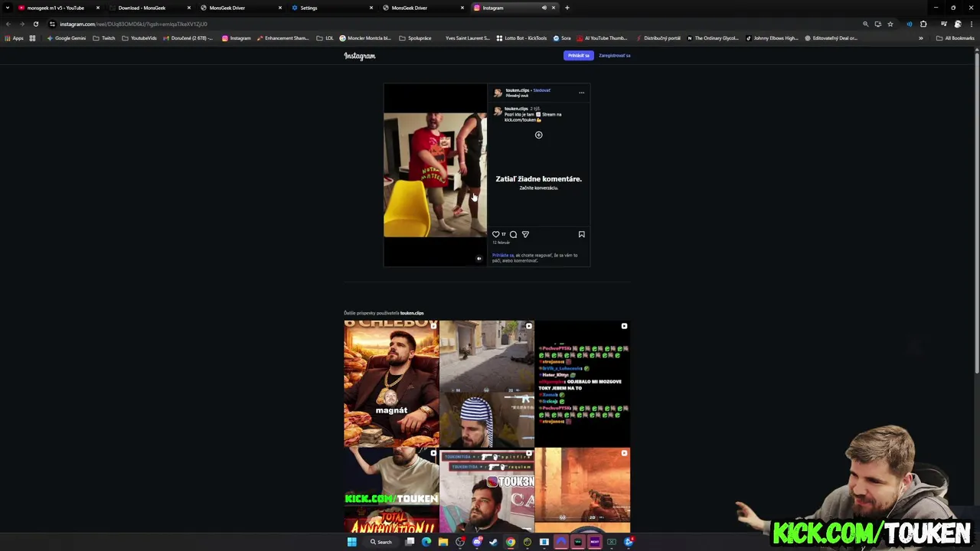Load more comments with plus circle
This screenshot has height=551, width=980.
538,135
